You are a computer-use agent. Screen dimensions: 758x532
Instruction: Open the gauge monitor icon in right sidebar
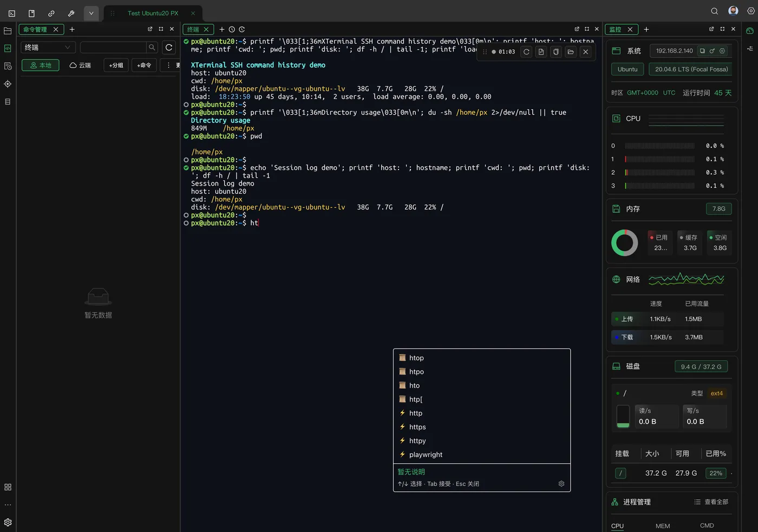(750, 31)
